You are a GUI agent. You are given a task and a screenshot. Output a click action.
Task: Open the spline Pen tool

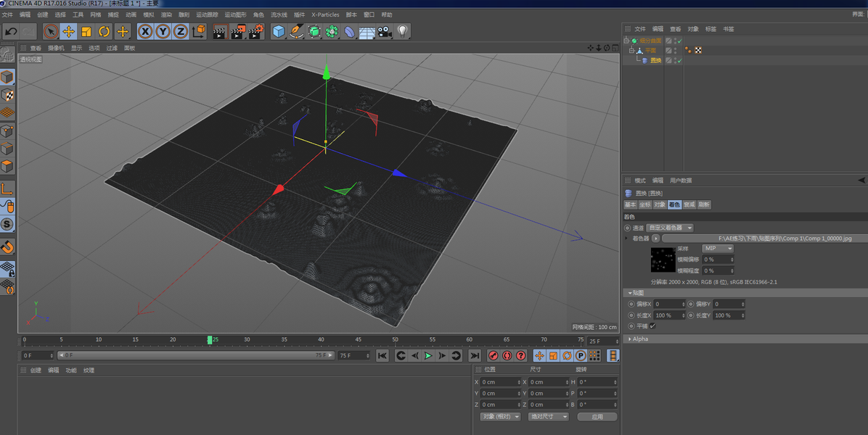[x=296, y=31]
